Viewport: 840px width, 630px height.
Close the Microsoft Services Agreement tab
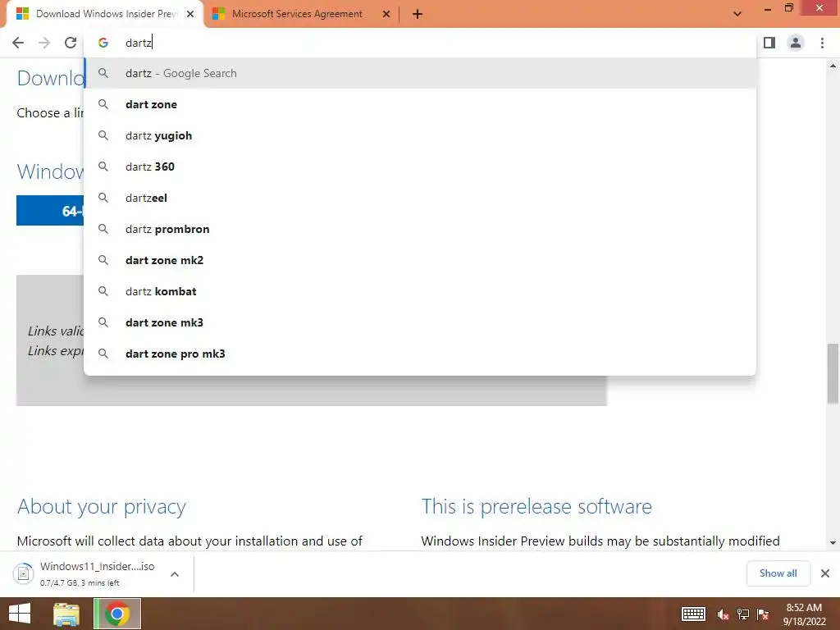tap(386, 14)
